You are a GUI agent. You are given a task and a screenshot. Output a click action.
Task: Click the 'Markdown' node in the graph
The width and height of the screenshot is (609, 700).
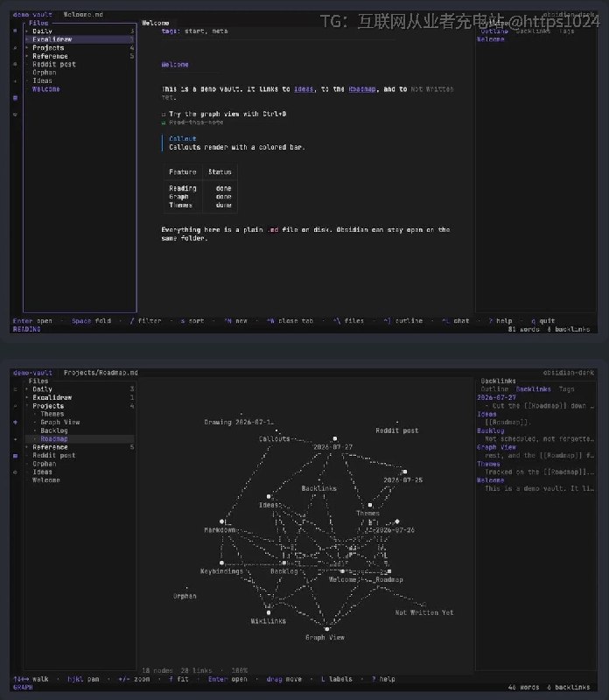point(221,521)
